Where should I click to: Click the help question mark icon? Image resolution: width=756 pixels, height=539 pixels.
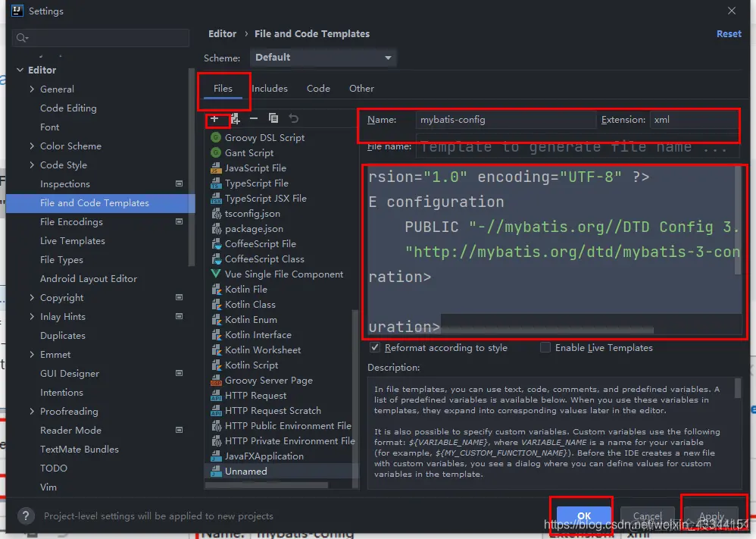click(26, 515)
